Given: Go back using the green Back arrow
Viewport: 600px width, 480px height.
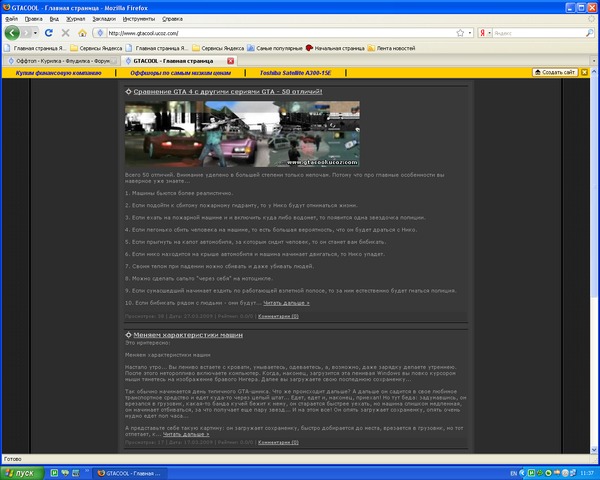Looking at the screenshot, I should coord(12,33).
